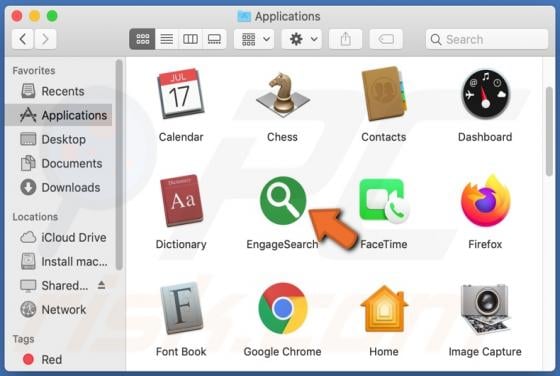Select the Chess app icon
Image resolution: width=560 pixels, height=376 pixels.
(282, 94)
